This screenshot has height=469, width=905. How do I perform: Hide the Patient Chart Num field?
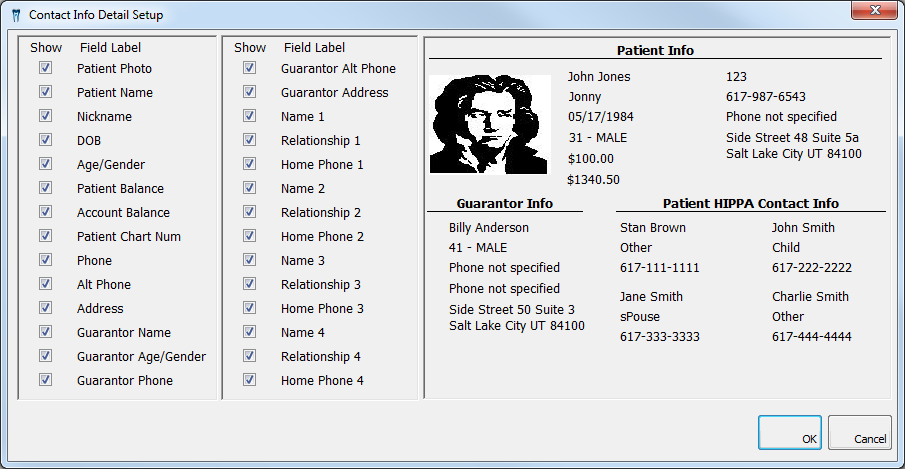pyautogui.click(x=45, y=236)
